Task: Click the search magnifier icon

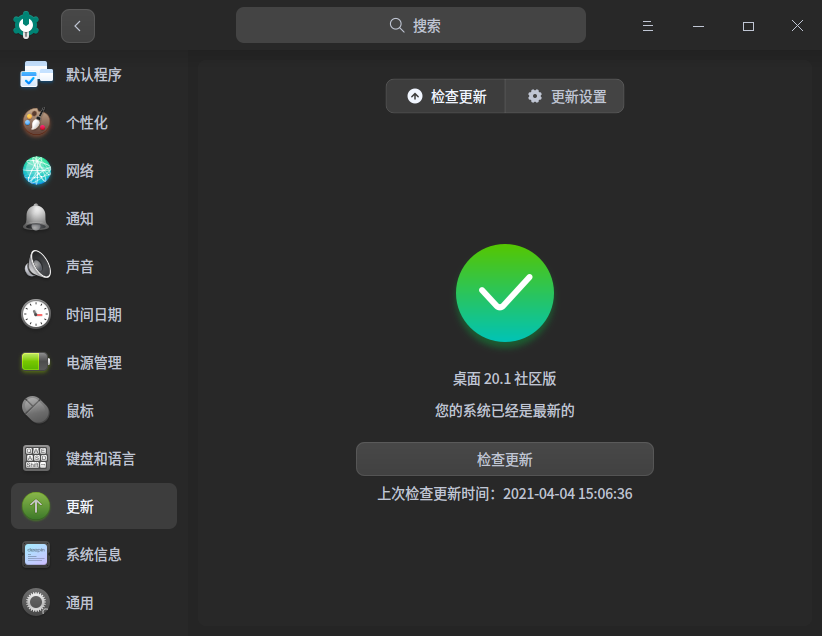Action: coord(397,25)
